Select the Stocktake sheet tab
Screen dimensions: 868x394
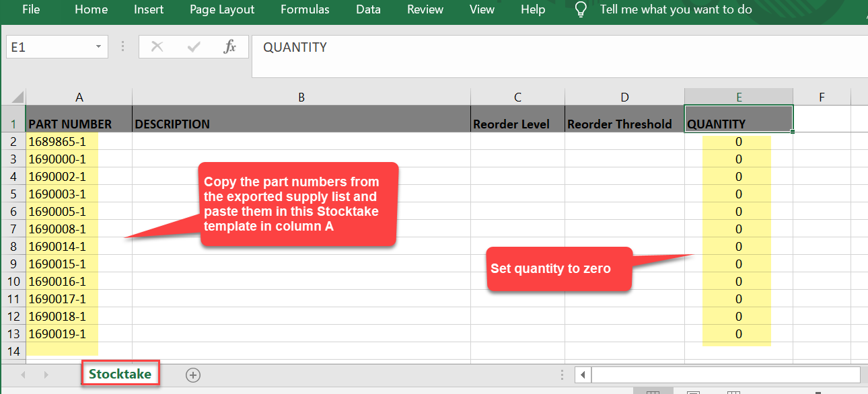[120, 374]
